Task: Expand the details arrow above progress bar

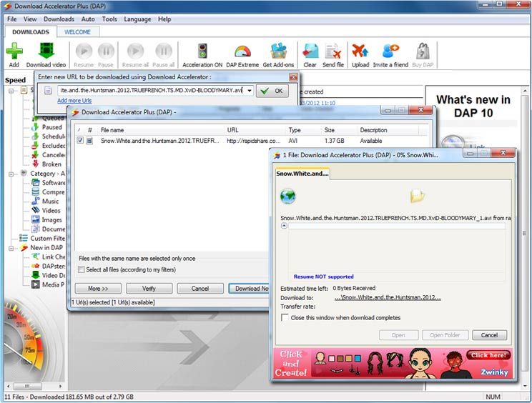Action: tap(284, 226)
